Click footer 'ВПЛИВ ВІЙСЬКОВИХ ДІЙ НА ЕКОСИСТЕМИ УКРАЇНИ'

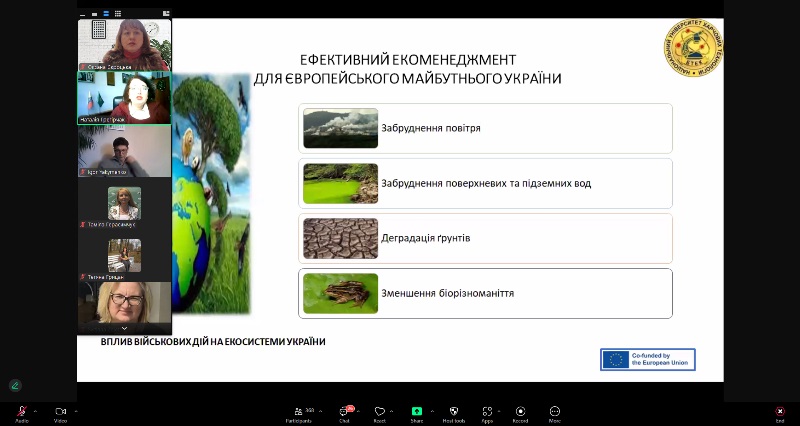(213, 341)
